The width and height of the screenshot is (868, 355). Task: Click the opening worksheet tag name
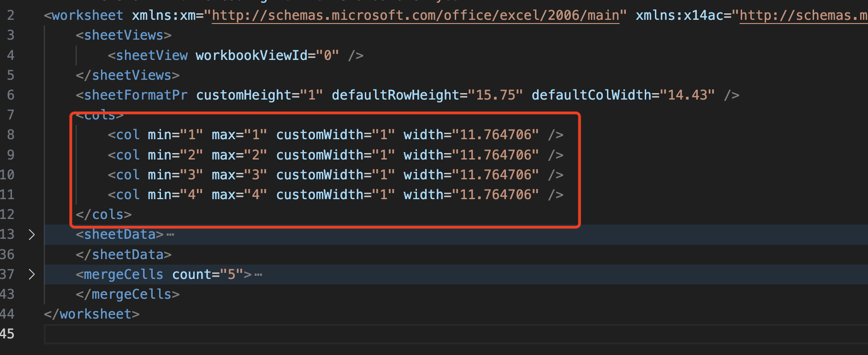coord(88,16)
